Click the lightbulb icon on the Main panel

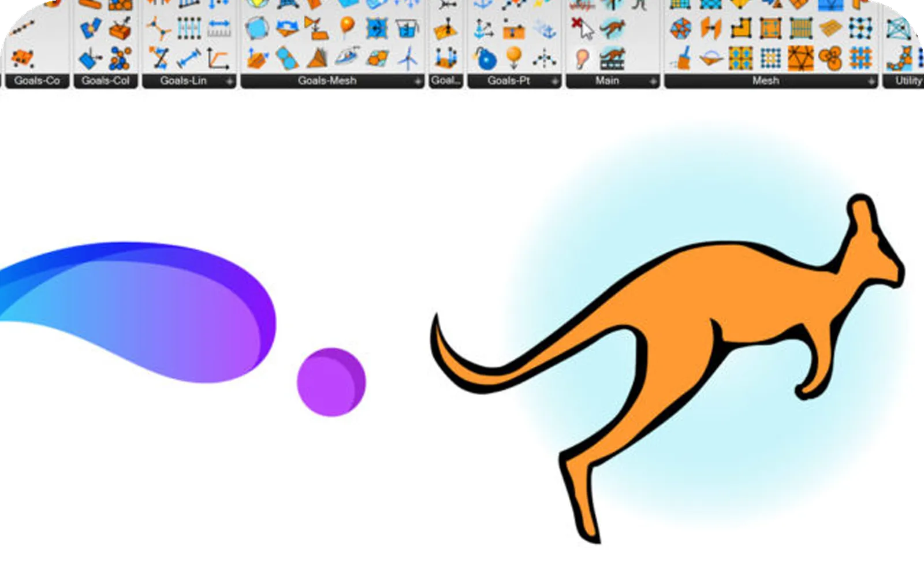(x=582, y=57)
